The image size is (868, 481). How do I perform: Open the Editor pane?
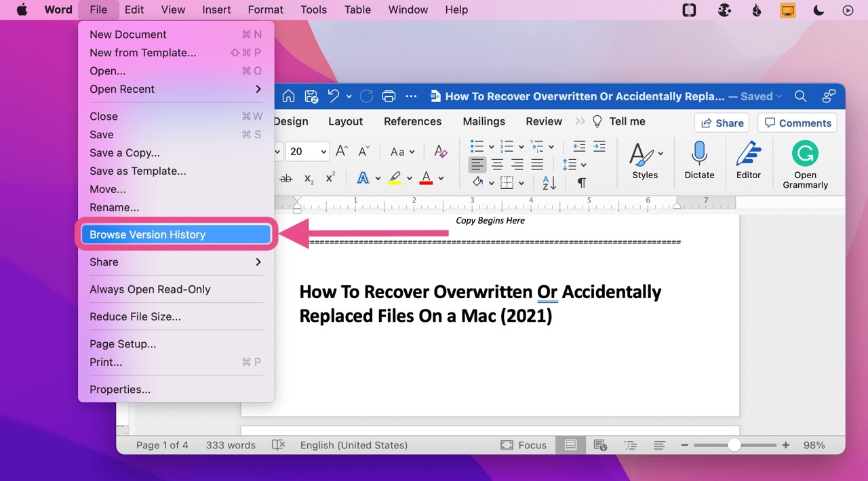tap(749, 161)
